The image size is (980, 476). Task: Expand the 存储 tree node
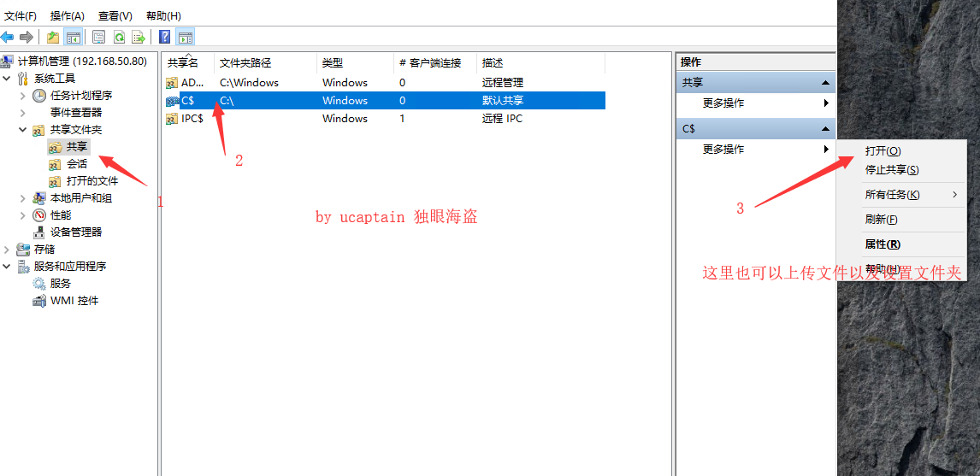click(x=7, y=250)
